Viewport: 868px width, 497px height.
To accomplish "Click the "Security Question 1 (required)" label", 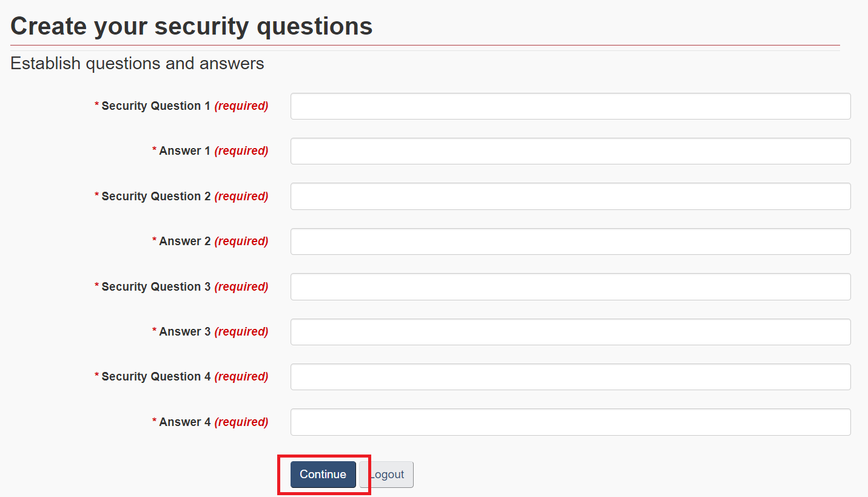I will pos(181,106).
